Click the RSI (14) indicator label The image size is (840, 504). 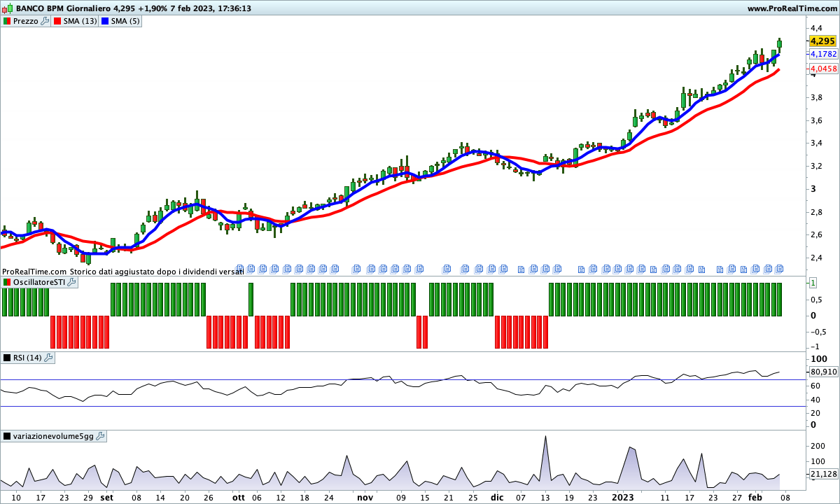tap(27, 358)
